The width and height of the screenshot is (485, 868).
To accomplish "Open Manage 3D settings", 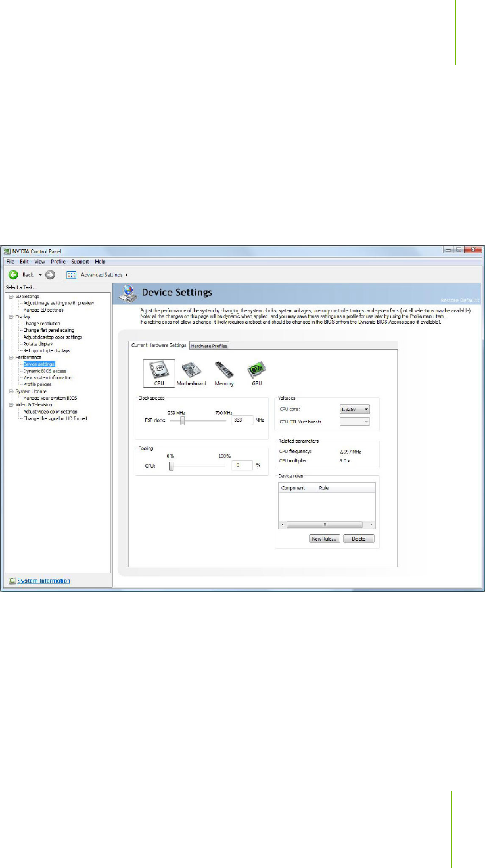I will (43, 310).
